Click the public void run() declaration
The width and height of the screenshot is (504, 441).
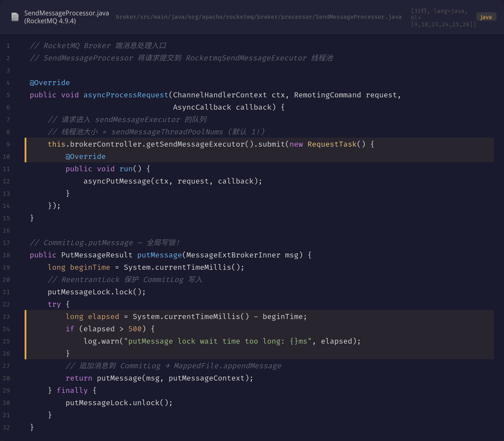[108, 169]
